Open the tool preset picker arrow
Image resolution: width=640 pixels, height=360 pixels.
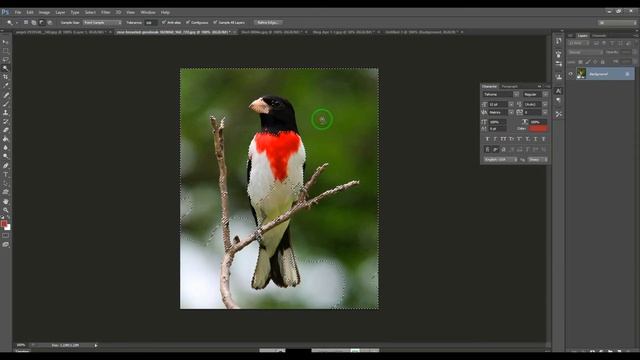tap(17, 22)
